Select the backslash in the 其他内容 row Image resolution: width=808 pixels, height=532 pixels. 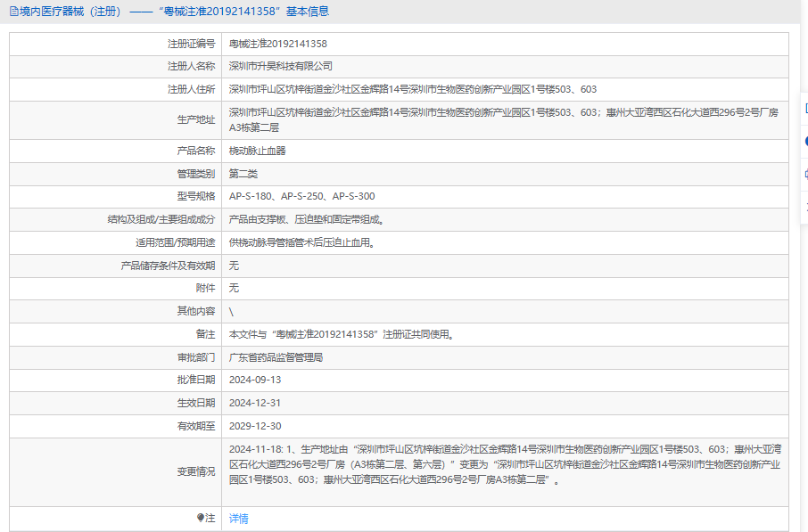point(231,312)
